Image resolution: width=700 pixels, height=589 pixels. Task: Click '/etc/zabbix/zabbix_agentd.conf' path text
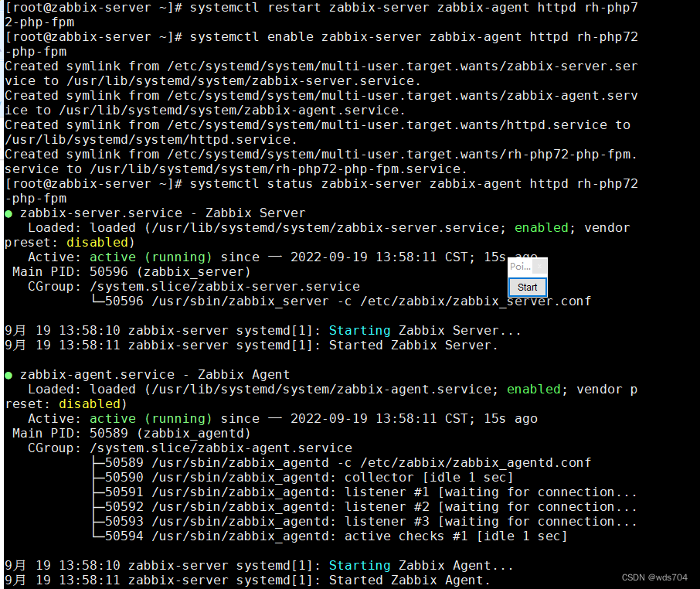475,463
